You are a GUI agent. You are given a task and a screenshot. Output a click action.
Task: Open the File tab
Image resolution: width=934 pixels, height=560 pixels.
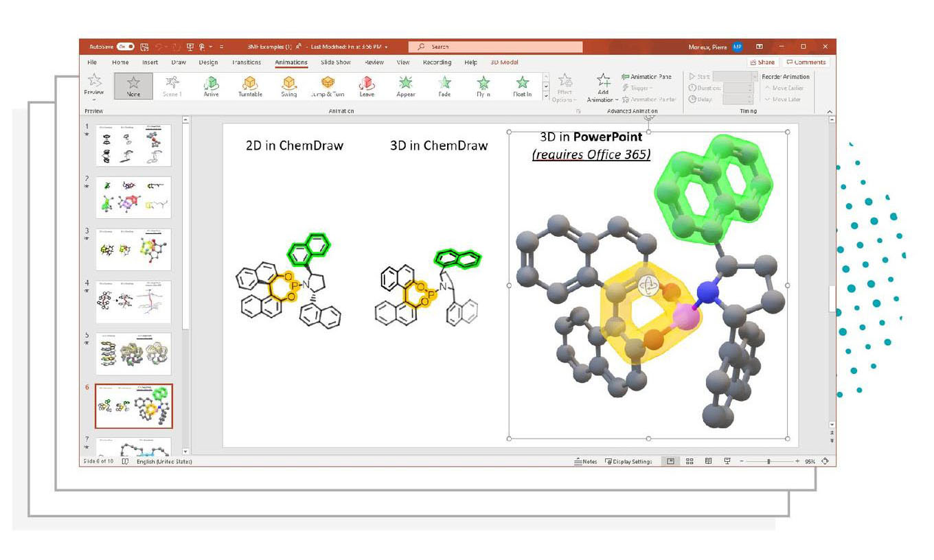92,62
